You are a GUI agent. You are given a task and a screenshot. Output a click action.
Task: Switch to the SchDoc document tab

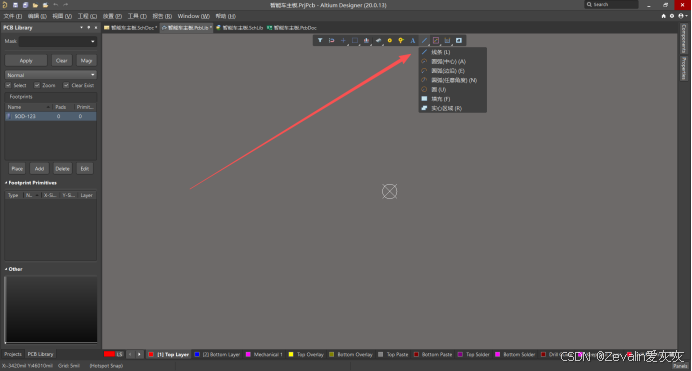(x=131, y=28)
